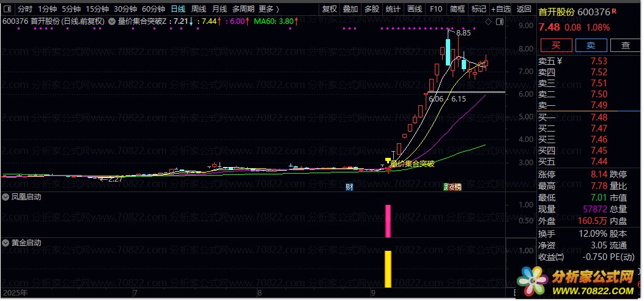Image resolution: width=644 pixels, height=301 pixels.
Task: Click the 买 buy button
Action: click(x=556, y=45)
